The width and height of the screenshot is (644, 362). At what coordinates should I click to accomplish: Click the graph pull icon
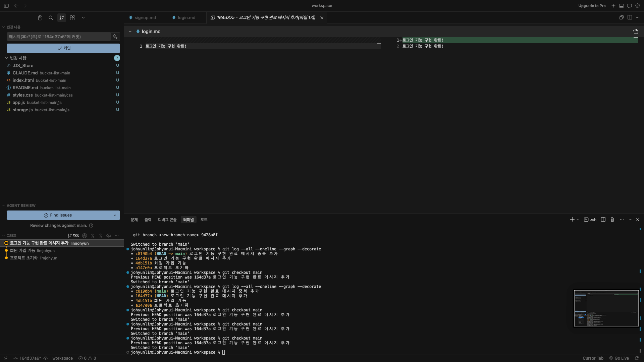(101, 236)
